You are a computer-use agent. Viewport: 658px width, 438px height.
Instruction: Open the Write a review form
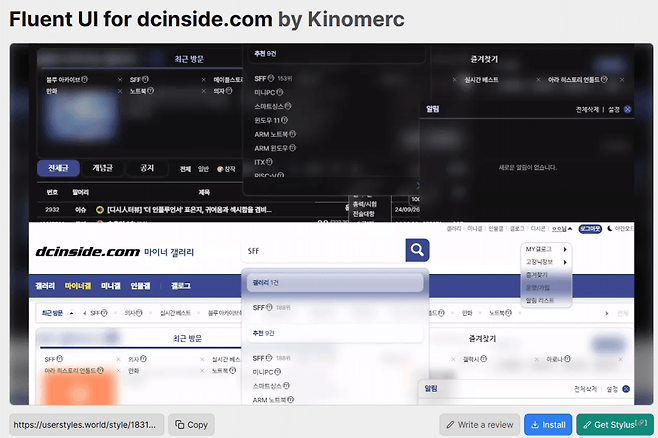coord(479,425)
